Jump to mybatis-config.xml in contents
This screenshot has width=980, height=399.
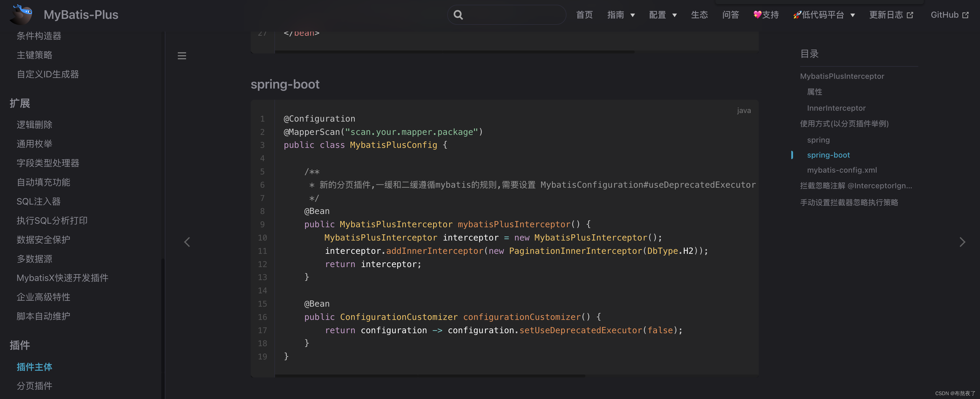click(x=842, y=170)
